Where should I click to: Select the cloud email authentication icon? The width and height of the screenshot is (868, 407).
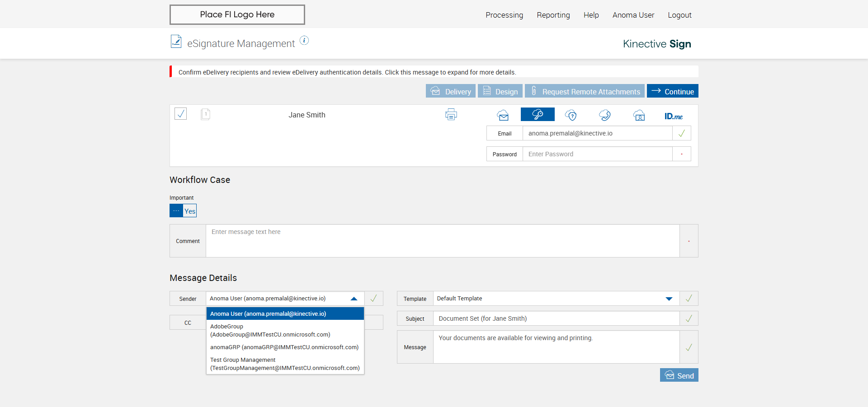coord(503,115)
